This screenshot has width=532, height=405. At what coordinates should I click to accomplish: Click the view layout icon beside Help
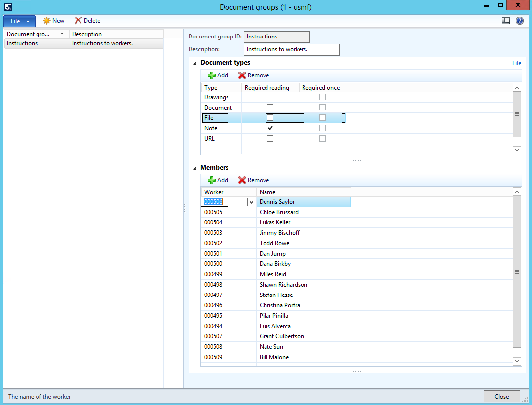505,21
